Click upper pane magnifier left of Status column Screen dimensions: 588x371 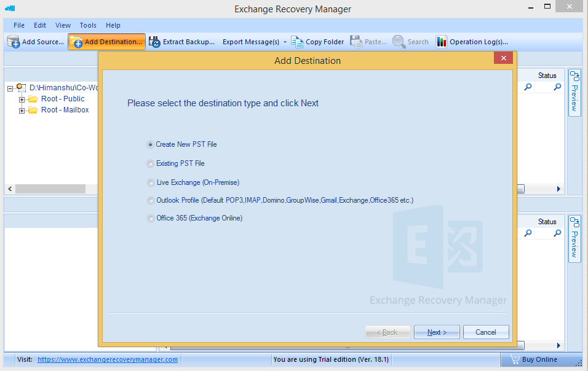[x=528, y=87]
